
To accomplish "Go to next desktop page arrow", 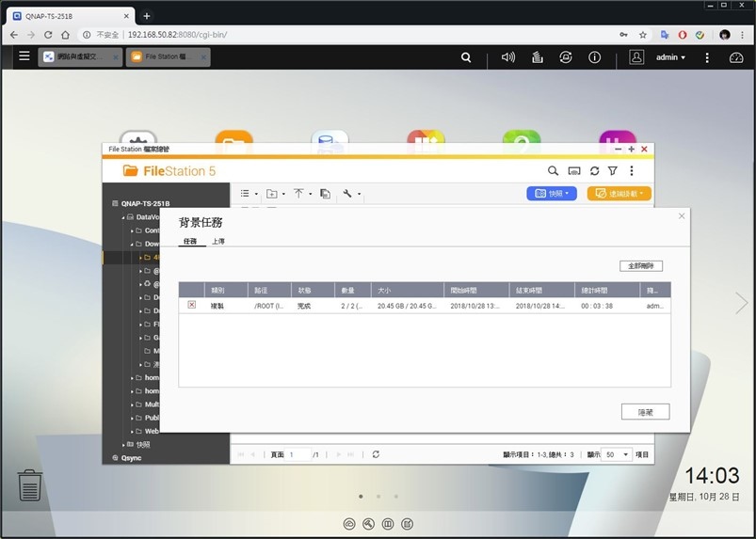I will [x=741, y=303].
